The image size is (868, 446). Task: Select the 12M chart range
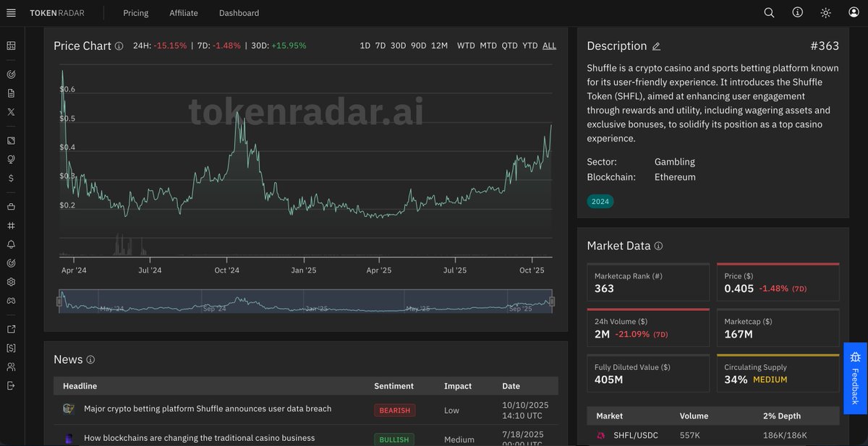click(439, 46)
